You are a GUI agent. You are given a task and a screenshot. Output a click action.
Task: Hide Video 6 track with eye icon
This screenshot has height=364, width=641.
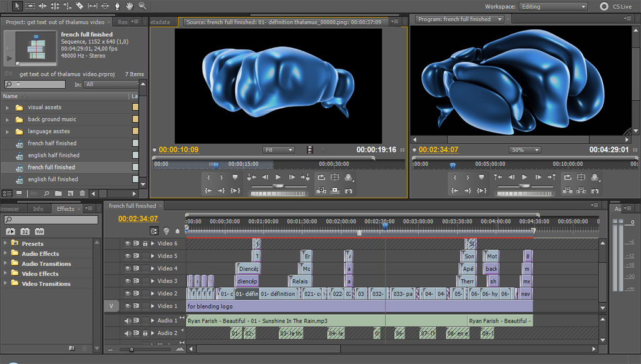[128, 243]
